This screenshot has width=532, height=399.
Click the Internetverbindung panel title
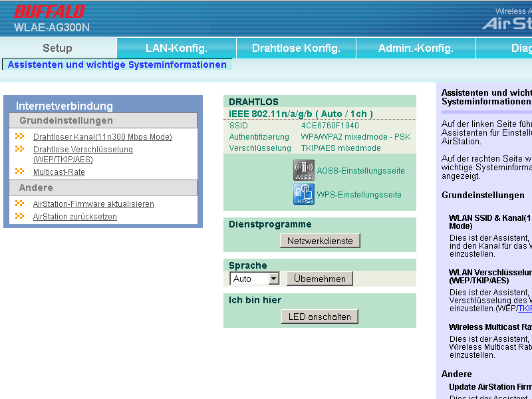tap(64, 106)
